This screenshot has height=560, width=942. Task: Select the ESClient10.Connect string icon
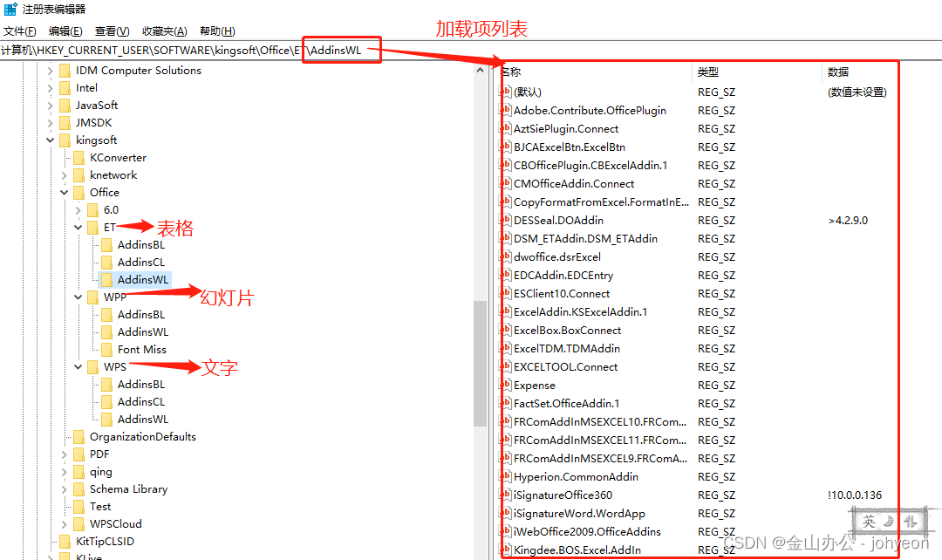click(506, 294)
